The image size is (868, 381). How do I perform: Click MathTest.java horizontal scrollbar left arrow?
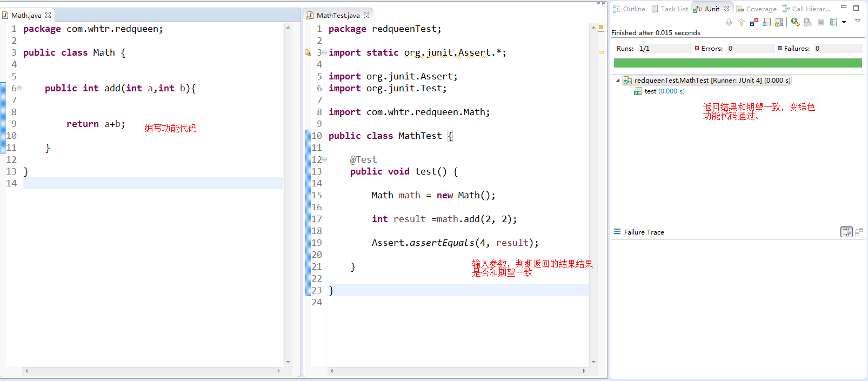(x=331, y=371)
